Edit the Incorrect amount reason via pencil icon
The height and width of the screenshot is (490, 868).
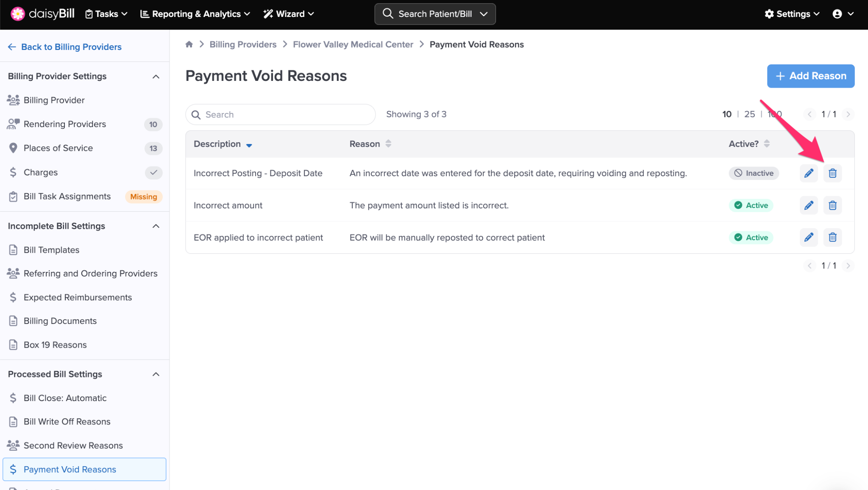(x=809, y=205)
